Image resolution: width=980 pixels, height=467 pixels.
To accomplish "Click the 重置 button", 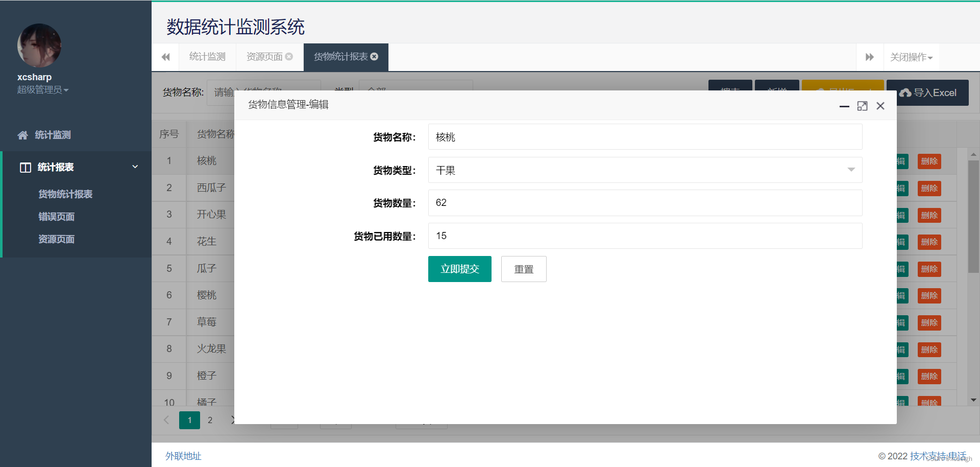I will click(x=524, y=269).
